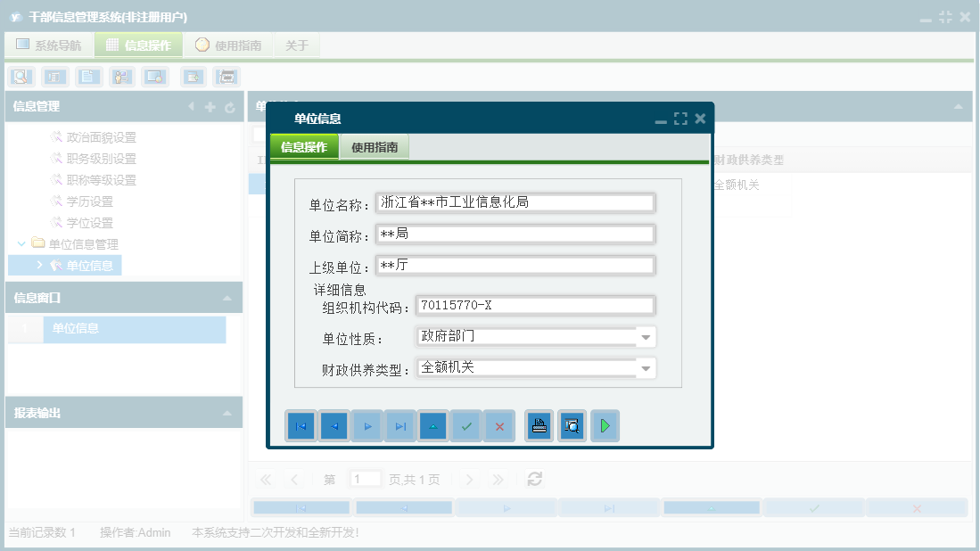The width and height of the screenshot is (980, 551).
Task: Open print preview in the dialog
Action: tap(572, 426)
